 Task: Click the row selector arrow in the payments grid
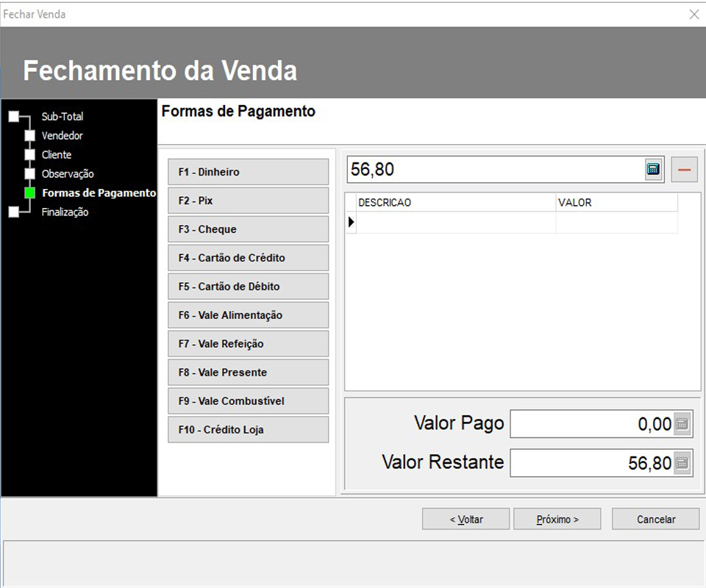click(351, 220)
